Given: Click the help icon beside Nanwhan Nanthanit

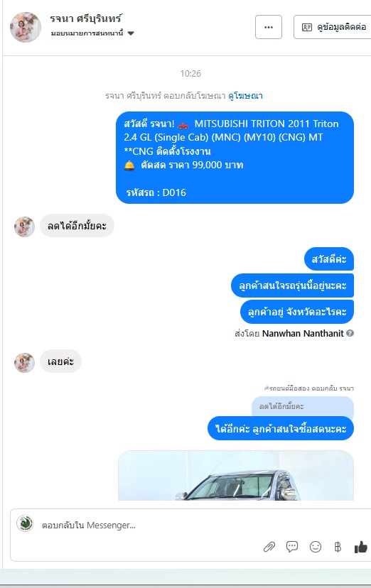Looking at the screenshot, I should [x=350, y=333].
